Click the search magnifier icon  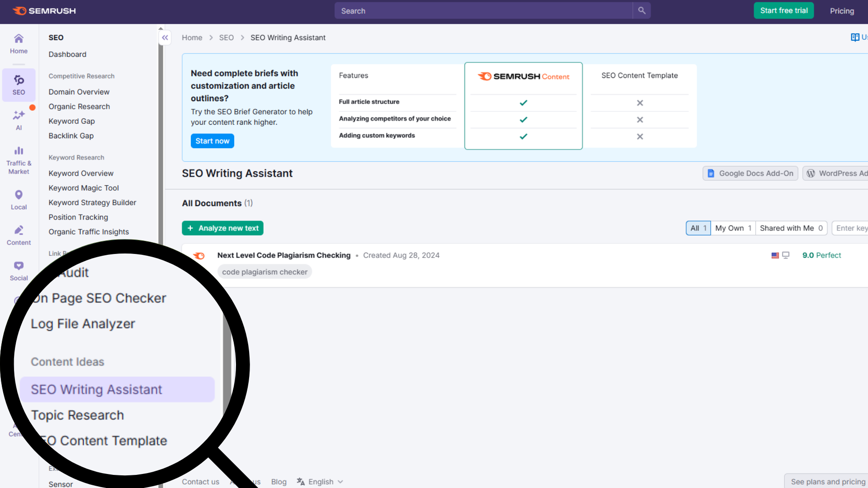[x=642, y=10]
